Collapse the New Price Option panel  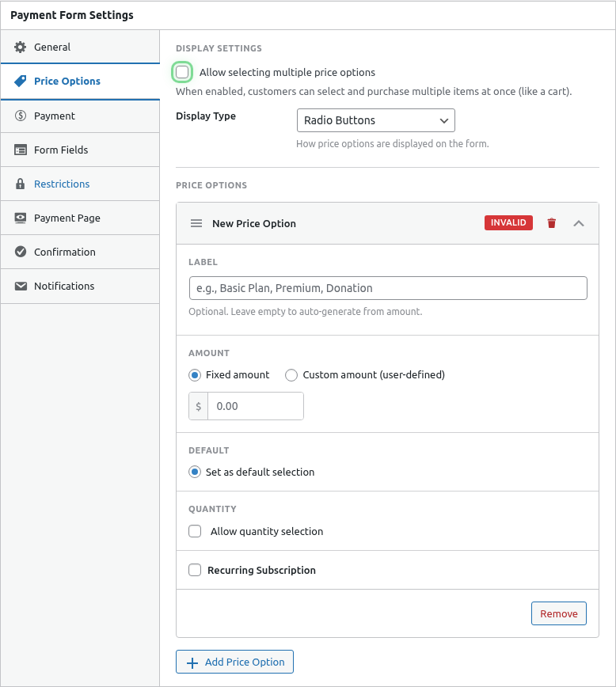[579, 223]
